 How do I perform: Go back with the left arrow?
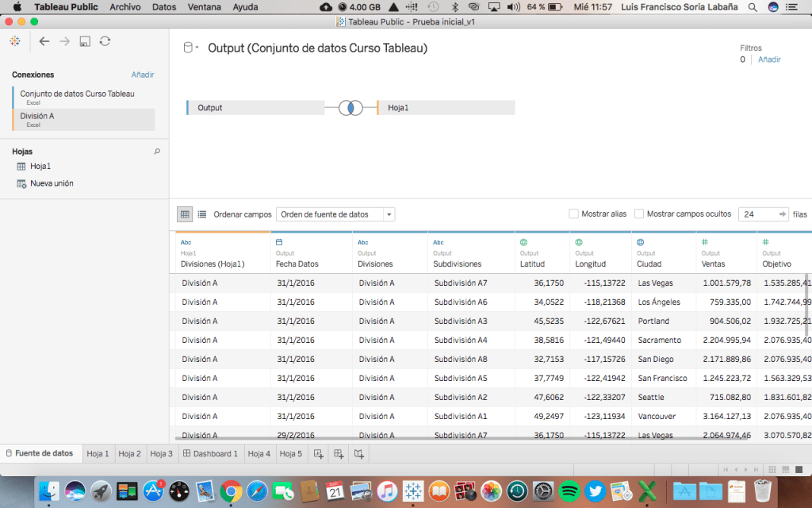coord(44,41)
